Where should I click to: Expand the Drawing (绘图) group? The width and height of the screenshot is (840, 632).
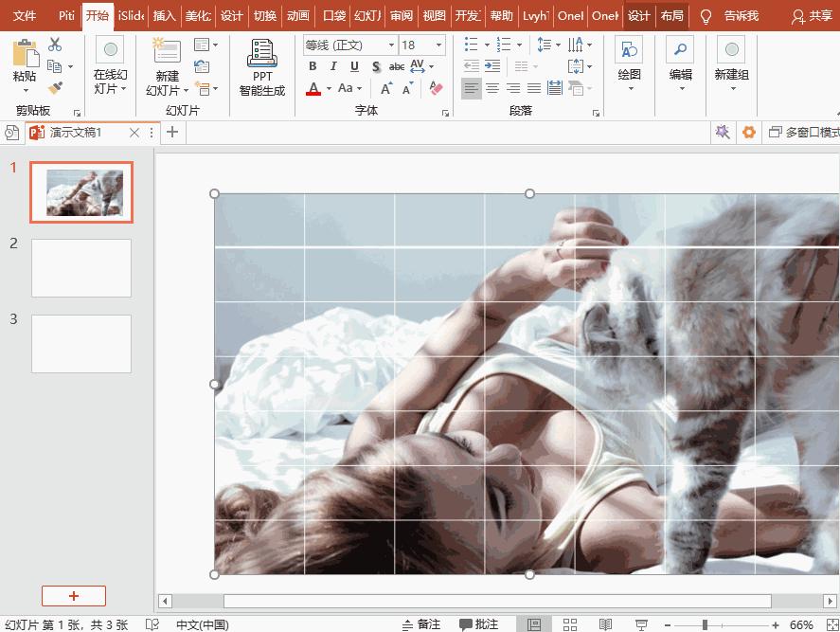pyautogui.click(x=629, y=64)
